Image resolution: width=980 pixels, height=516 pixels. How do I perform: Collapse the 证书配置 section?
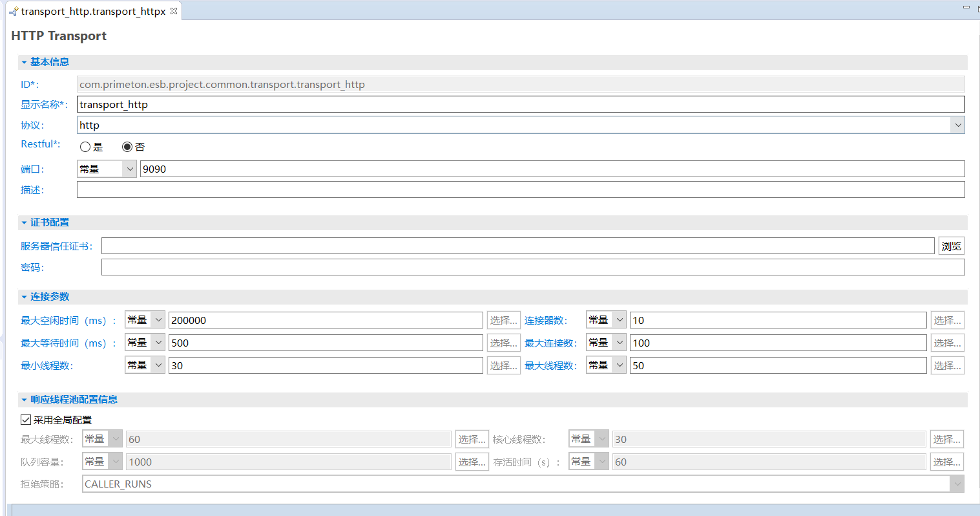pos(24,222)
